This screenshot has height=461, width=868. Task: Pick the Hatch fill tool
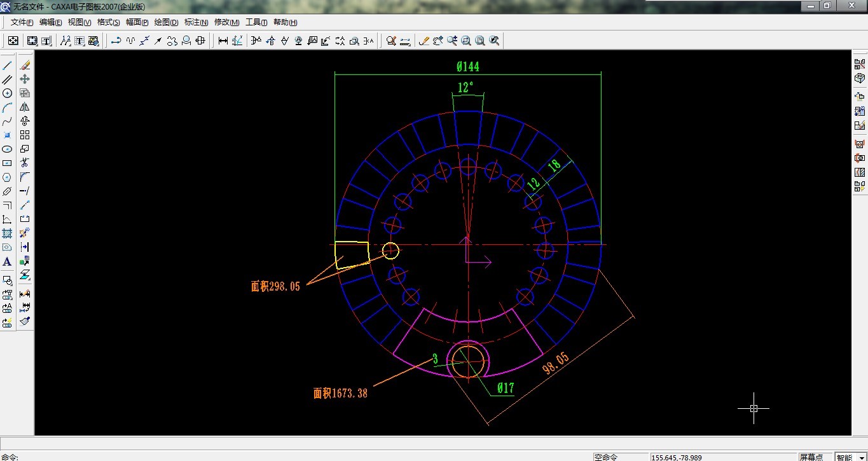coord(8,233)
